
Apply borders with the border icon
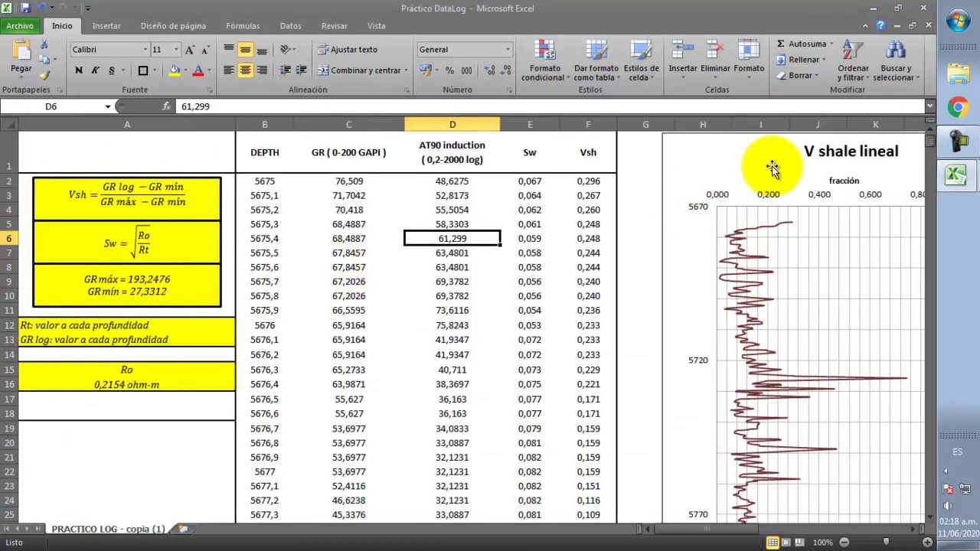(143, 70)
